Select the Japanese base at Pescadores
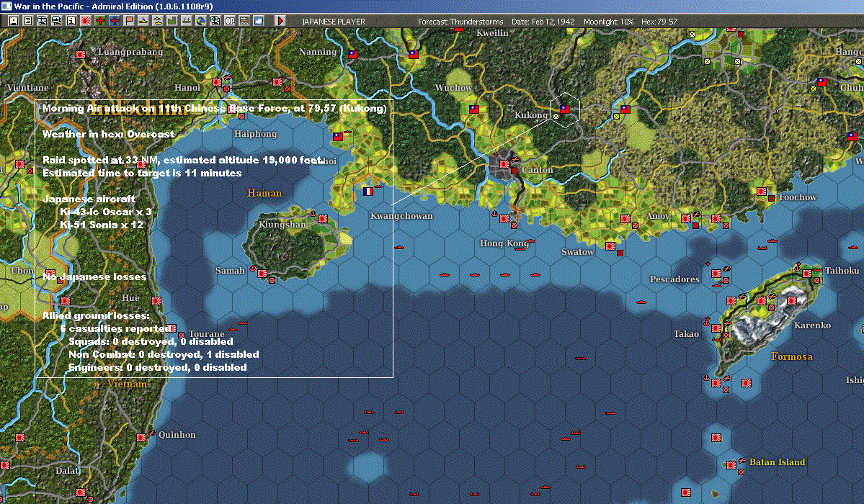864x504 pixels. point(716,274)
